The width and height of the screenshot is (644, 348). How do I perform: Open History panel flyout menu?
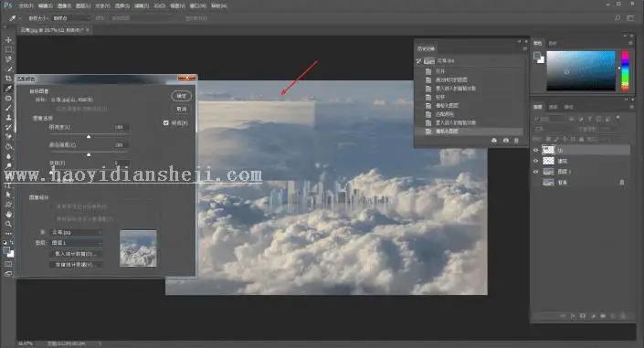click(524, 48)
